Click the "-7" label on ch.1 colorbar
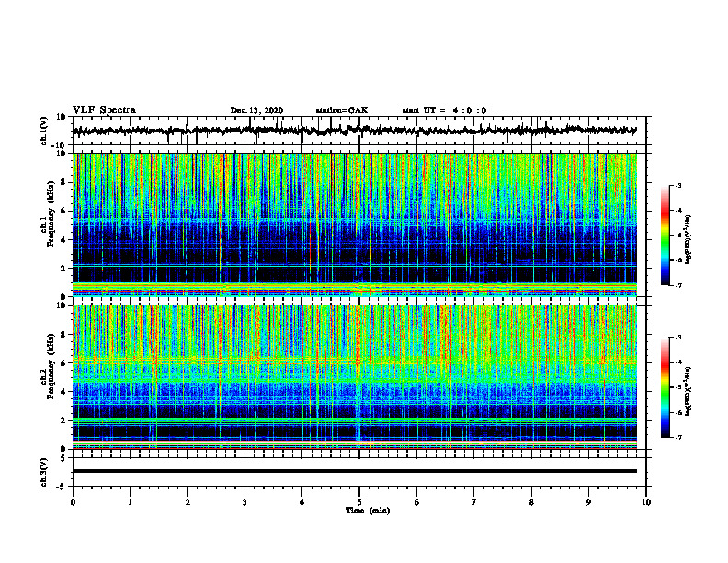728x563 pixels. pyautogui.click(x=677, y=285)
